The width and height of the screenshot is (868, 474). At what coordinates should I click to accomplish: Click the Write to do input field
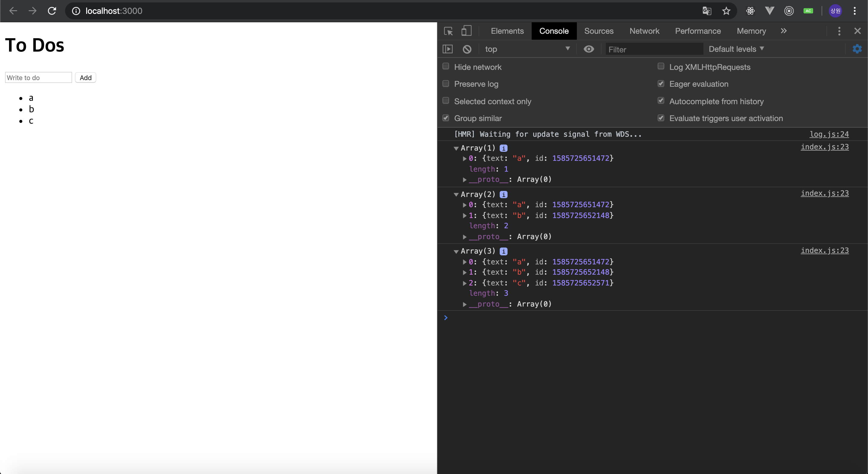(x=38, y=78)
